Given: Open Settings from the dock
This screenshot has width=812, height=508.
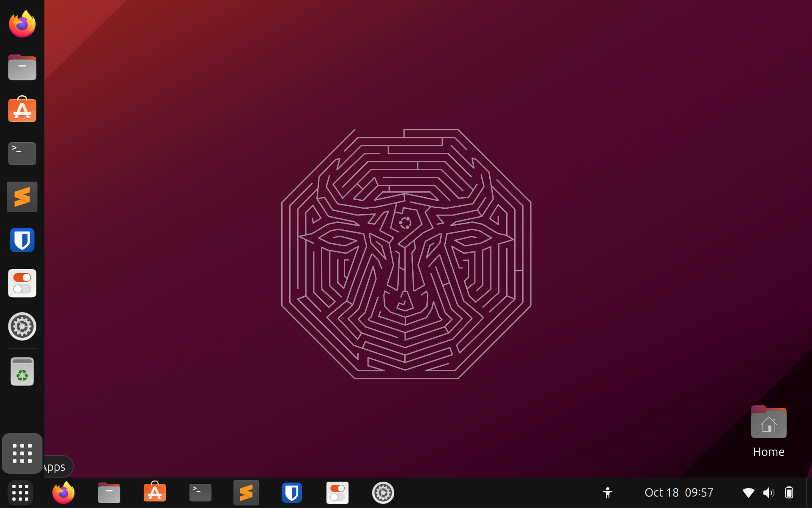Looking at the screenshot, I should coord(22,326).
